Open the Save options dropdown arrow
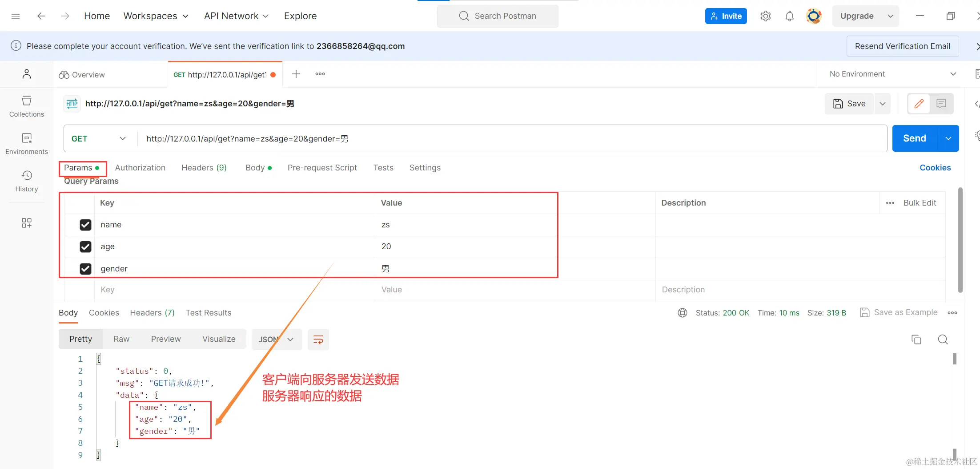Image resolution: width=980 pixels, height=469 pixels. tap(883, 104)
